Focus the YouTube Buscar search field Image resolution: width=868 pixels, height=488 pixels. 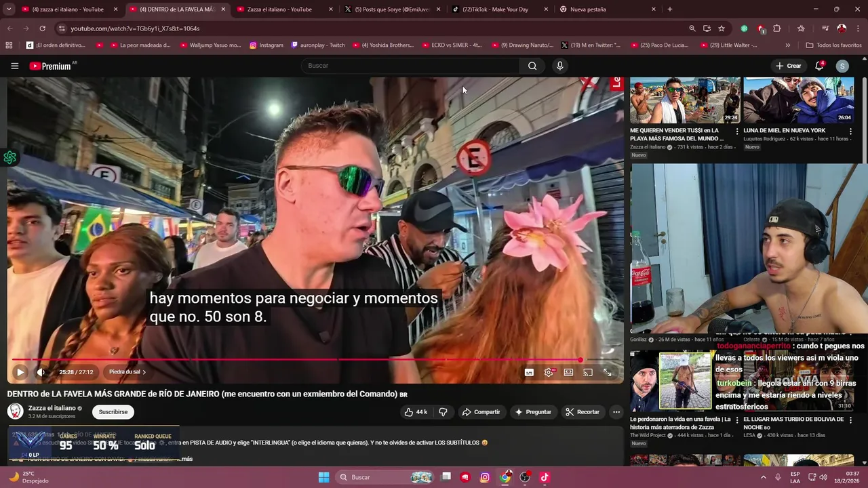(410, 66)
